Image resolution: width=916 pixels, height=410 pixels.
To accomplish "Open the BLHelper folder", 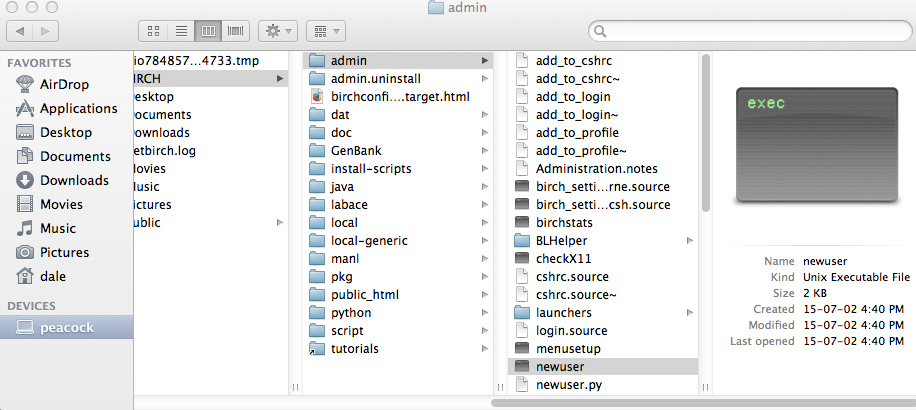I will coord(561,240).
